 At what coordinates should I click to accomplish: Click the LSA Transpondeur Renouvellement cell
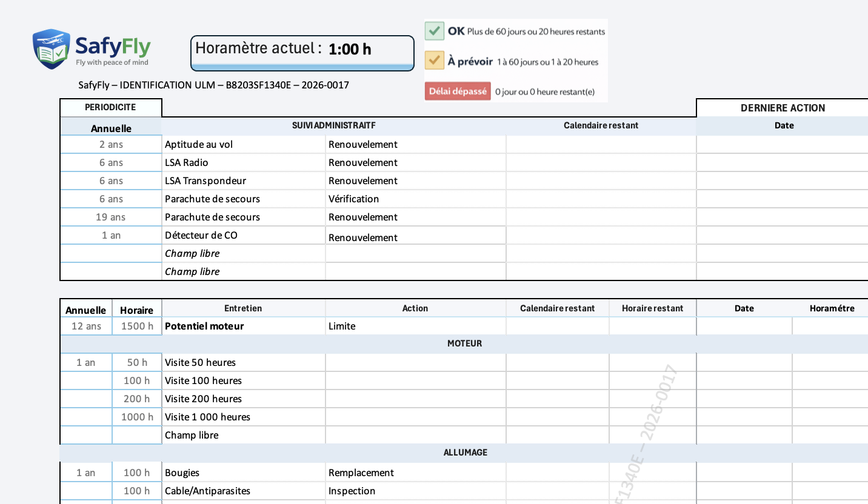tap(415, 181)
